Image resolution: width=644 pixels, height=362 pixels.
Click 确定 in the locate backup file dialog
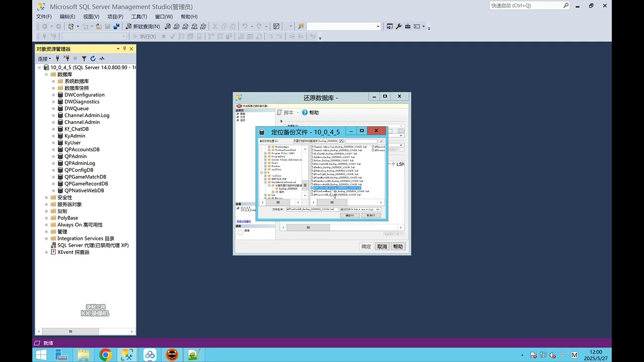point(350,215)
